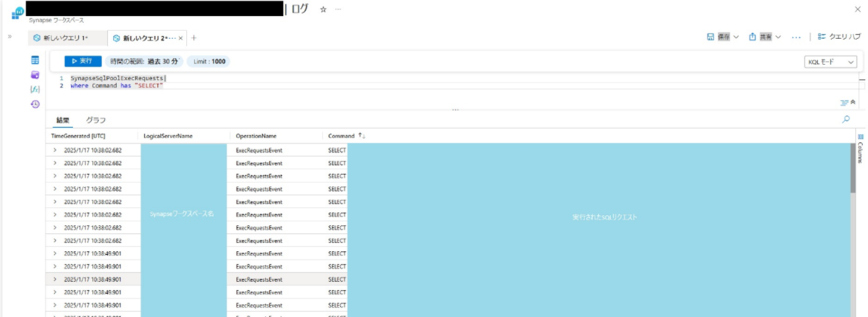Image resolution: width=868 pixels, height=317 pixels.
Task: Click the editor splitter handle dots
Action: [455, 110]
